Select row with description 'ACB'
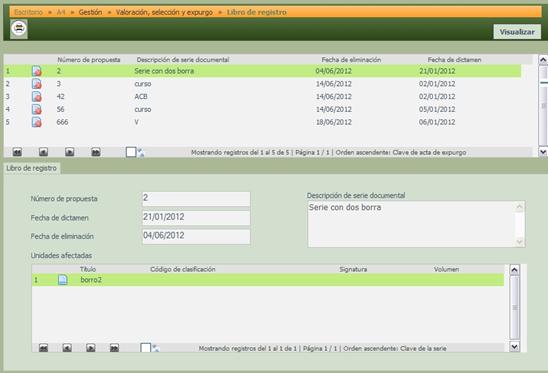548x373 pixels. point(262,96)
